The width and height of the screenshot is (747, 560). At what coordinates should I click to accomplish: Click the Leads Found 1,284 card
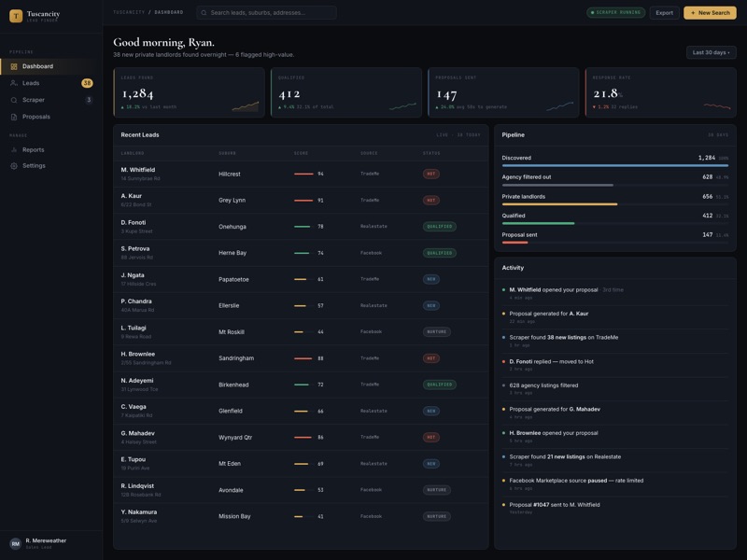(190, 92)
